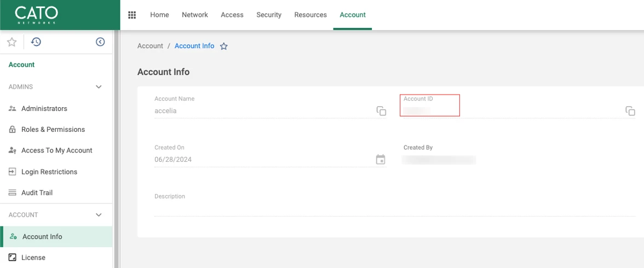Open Login Restrictions page
644x268 pixels.
49,172
